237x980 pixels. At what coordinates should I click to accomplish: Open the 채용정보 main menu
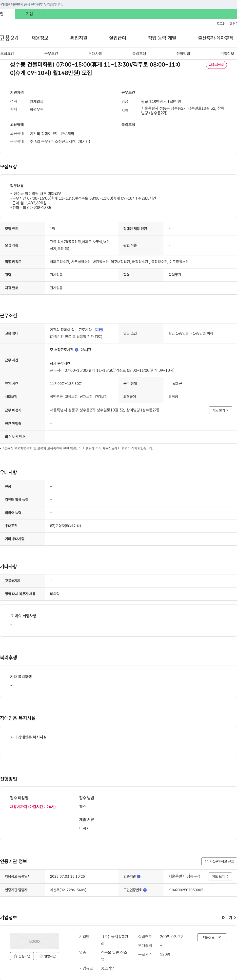[x=40, y=38]
